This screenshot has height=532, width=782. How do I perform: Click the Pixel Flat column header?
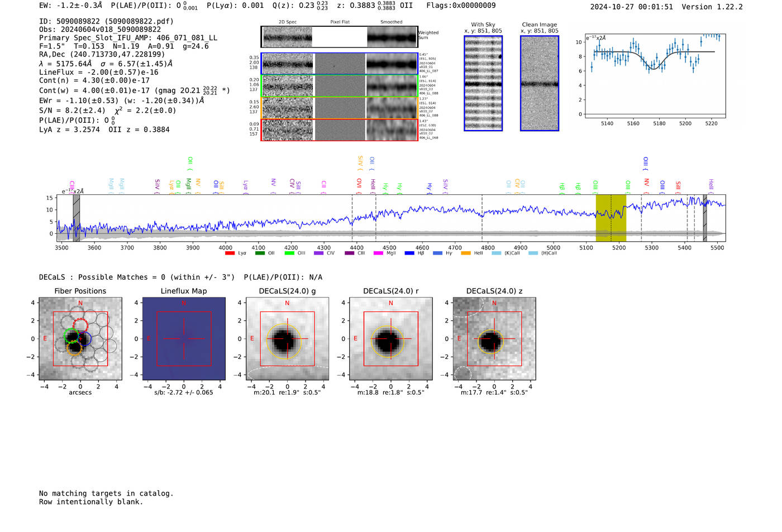tap(340, 22)
